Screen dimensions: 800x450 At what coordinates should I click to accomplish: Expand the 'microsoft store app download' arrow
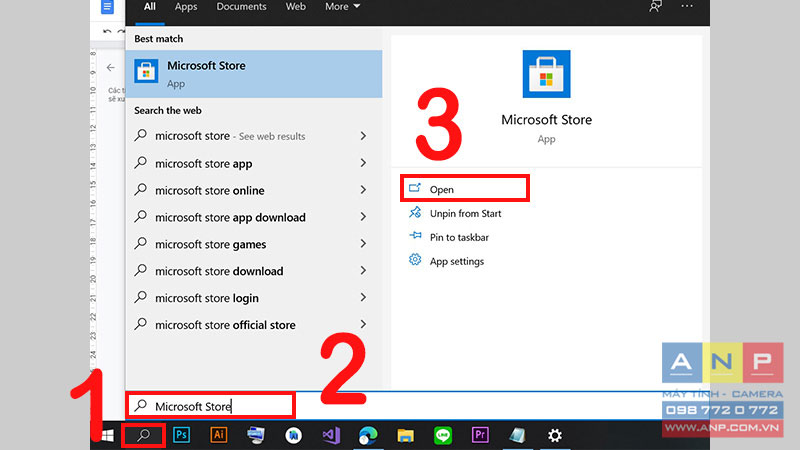363,217
